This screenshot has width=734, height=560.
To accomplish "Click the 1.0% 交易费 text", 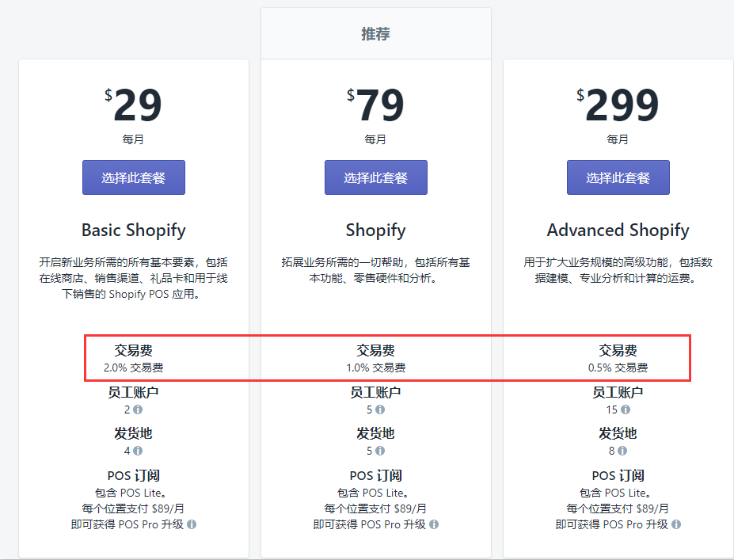I will (375, 368).
